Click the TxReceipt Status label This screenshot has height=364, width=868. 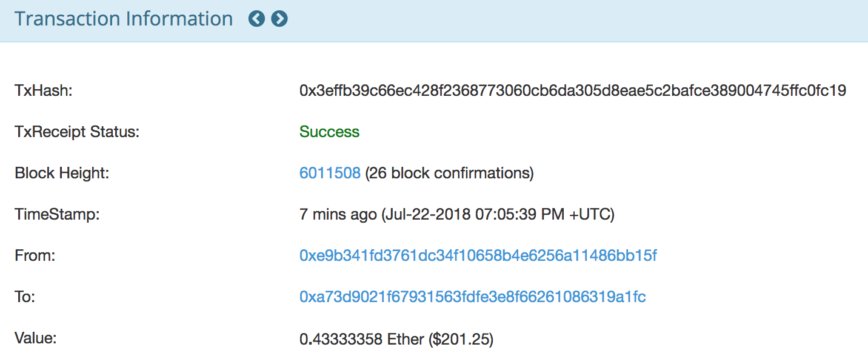pyautogui.click(x=77, y=132)
